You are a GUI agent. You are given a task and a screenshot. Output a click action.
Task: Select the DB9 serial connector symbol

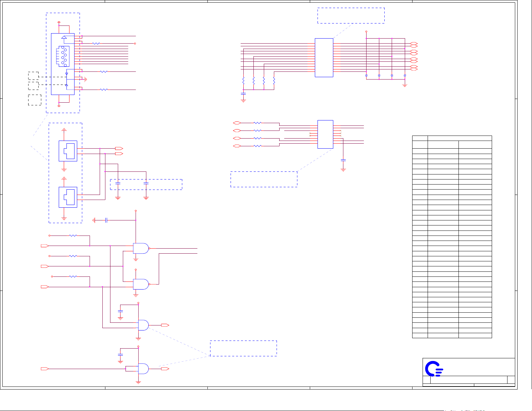pyautogui.click(x=62, y=64)
